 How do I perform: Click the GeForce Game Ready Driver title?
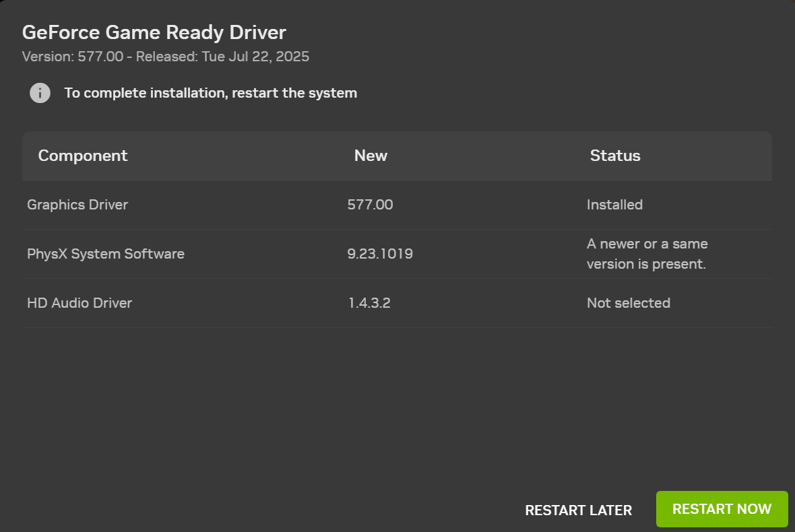pyautogui.click(x=154, y=32)
